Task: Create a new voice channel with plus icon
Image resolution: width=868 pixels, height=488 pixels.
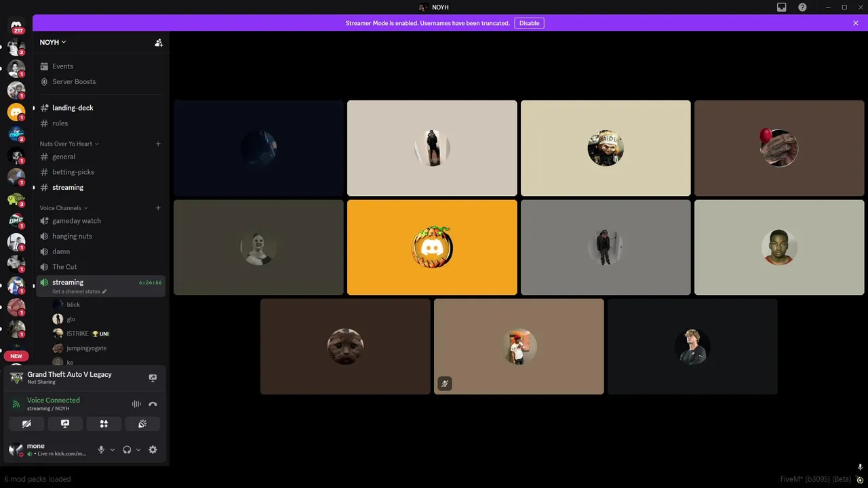Action: 158,208
